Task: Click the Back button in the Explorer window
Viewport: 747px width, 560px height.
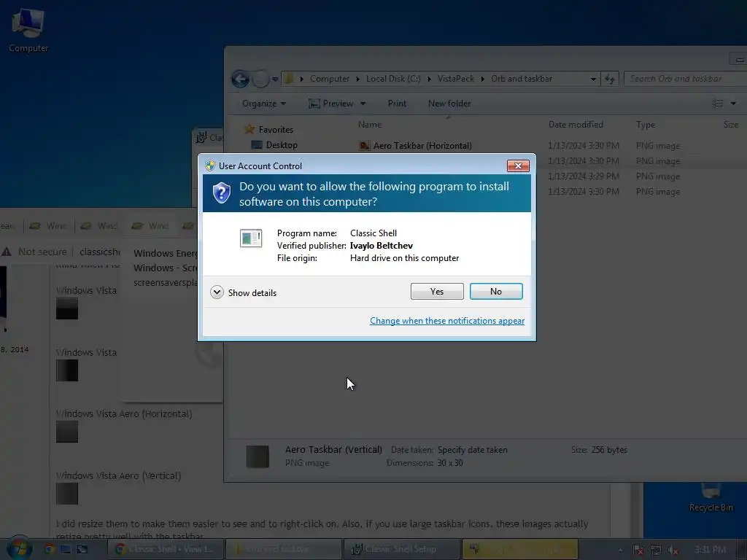Action: tap(240, 79)
